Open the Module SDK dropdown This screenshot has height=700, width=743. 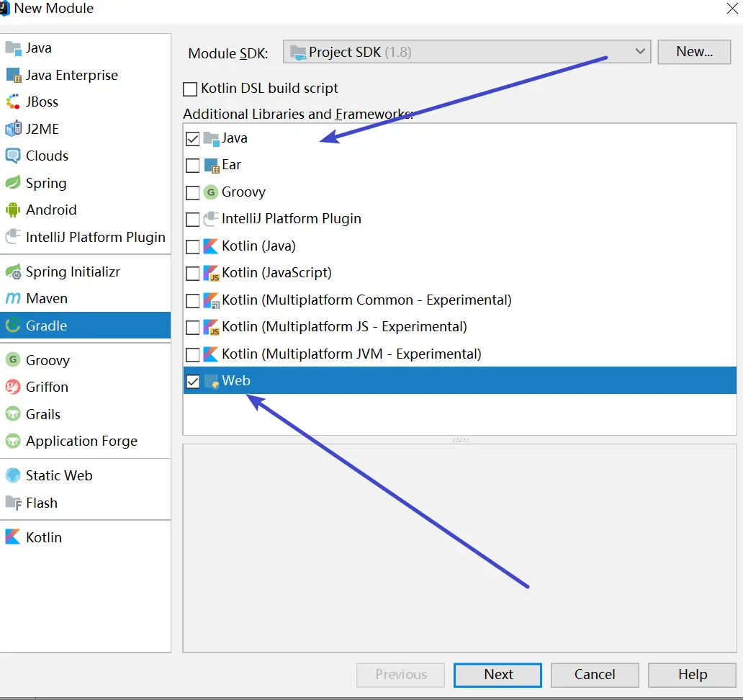pos(467,52)
